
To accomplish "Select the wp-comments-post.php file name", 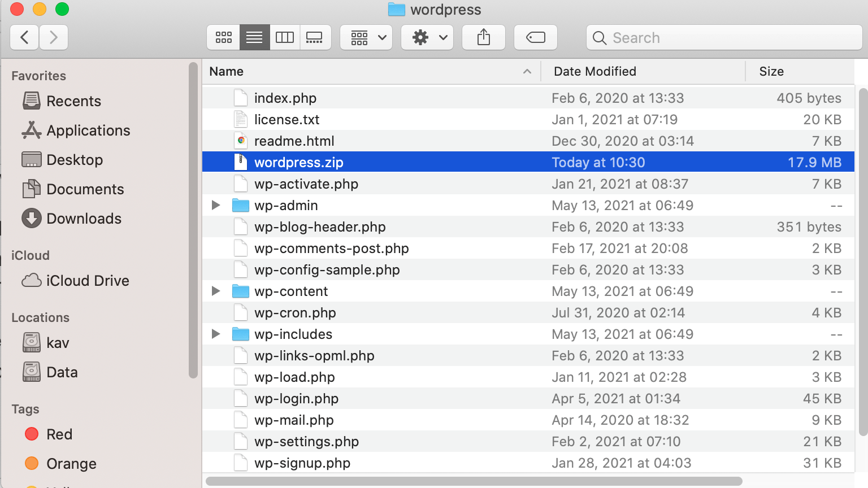I will click(x=332, y=249).
